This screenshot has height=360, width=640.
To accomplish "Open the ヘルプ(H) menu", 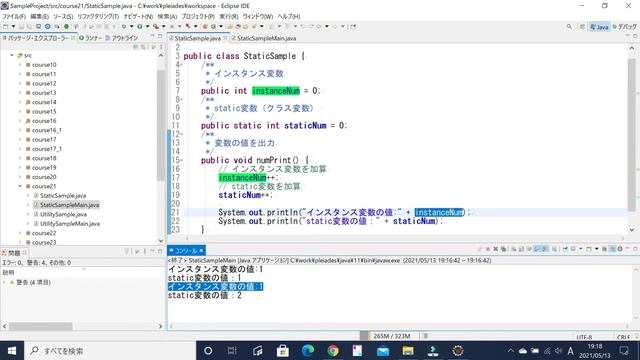I will pyautogui.click(x=289, y=16).
